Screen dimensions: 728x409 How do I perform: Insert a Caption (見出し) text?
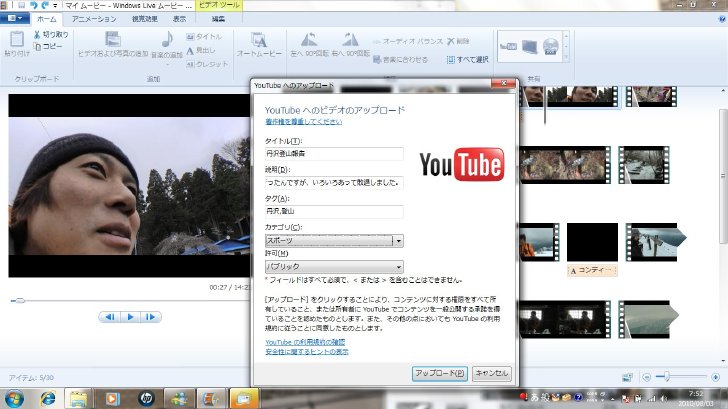pos(201,51)
